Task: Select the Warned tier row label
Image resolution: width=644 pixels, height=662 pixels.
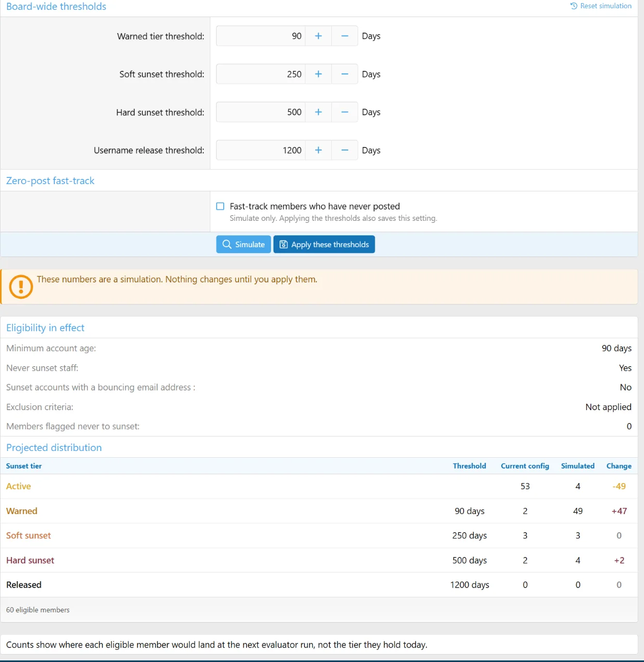Action: [x=22, y=511]
